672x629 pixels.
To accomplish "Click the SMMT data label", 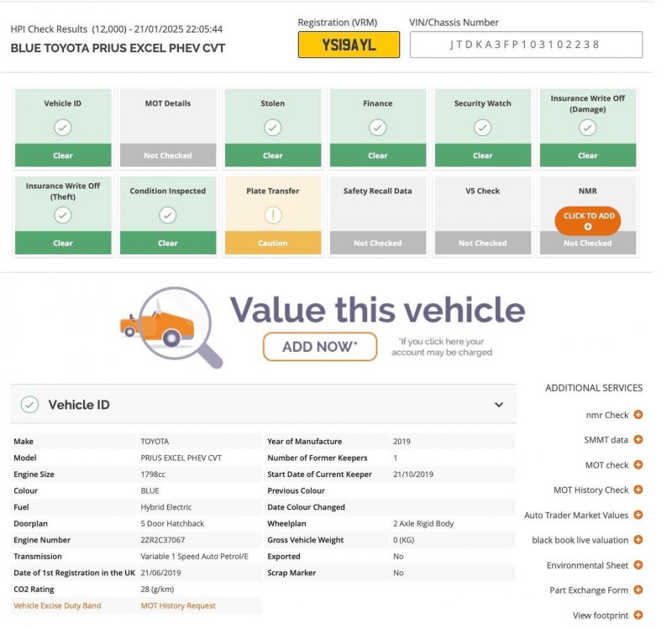I will [x=606, y=439].
